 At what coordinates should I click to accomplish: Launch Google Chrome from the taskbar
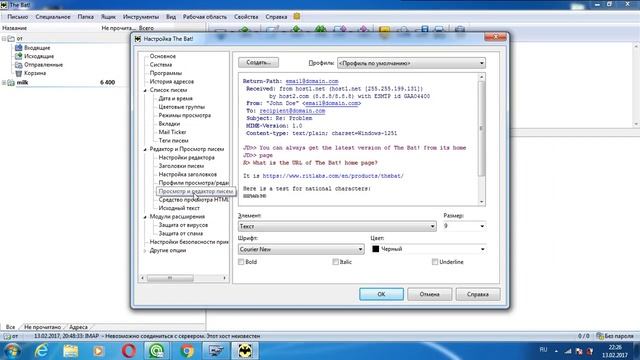pyautogui.click(x=187, y=351)
